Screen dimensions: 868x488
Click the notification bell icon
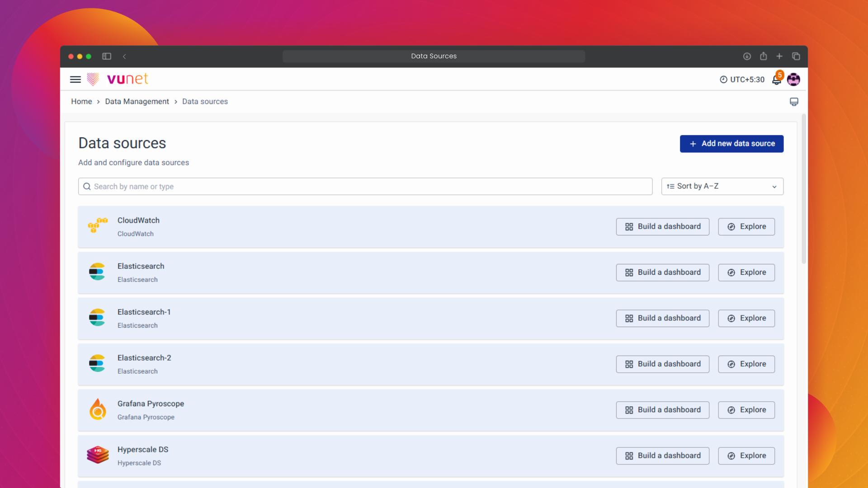(x=776, y=80)
